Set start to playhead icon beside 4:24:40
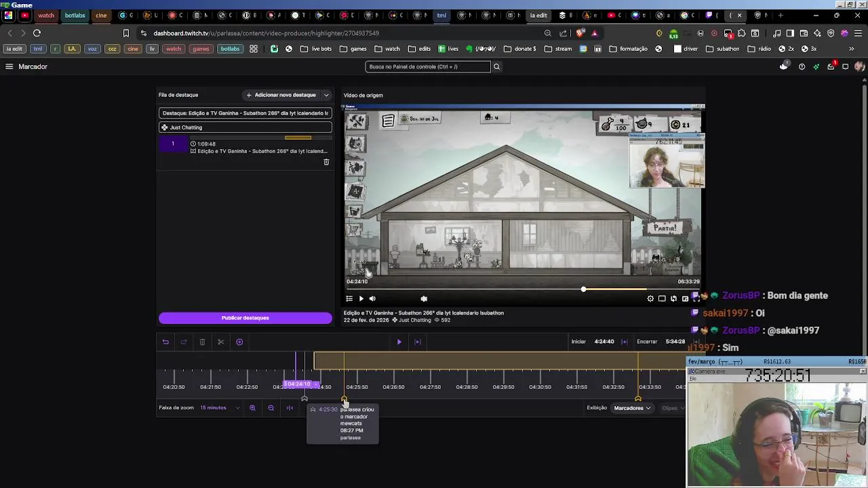 click(x=625, y=342)
